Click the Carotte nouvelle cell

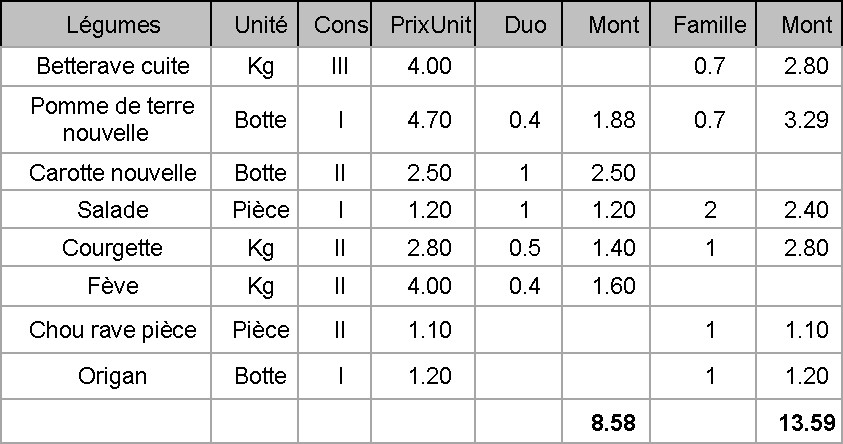point(112,173)
